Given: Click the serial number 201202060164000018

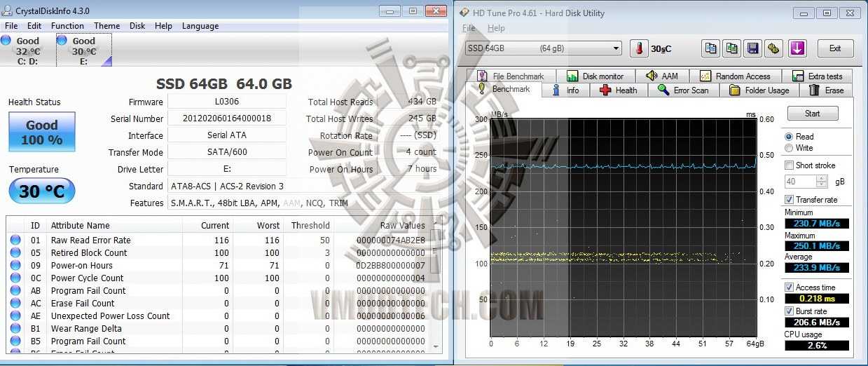Looking at the screenshot, I should 227,118.
